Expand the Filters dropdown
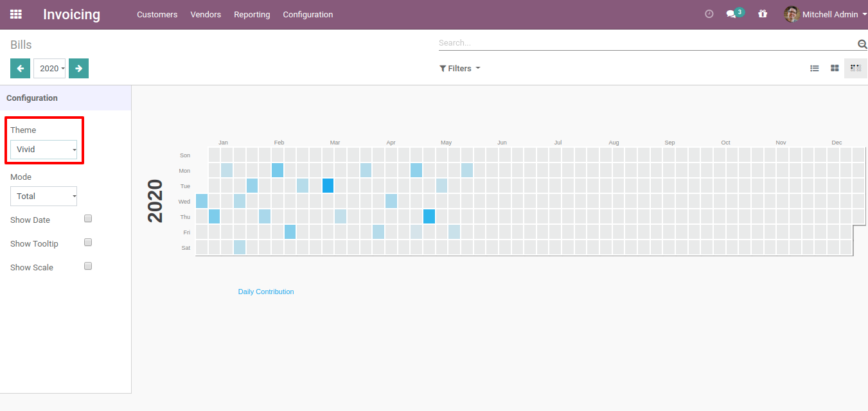Image resolution: width=868 pixels, height=411 pixels. click(459, 68)
